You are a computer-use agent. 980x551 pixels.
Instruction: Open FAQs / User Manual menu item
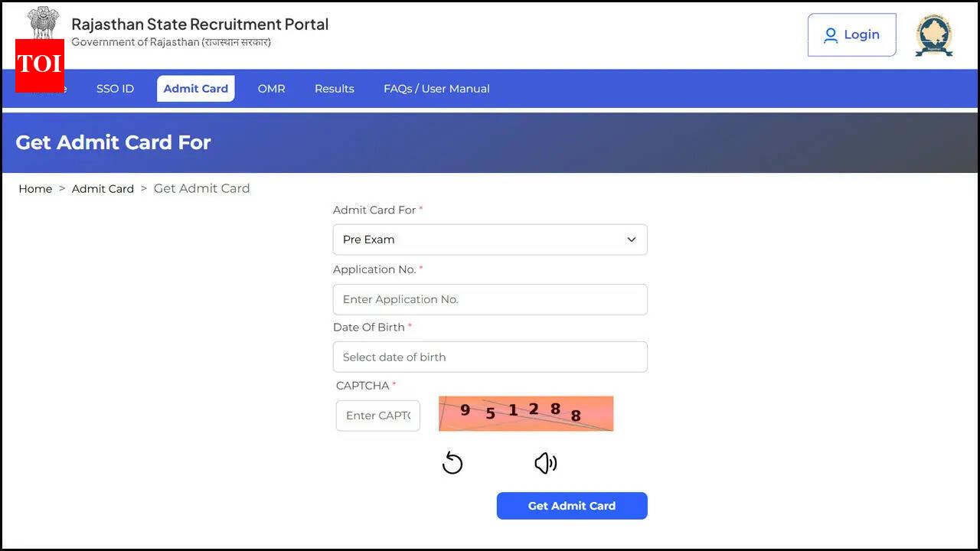(x=436, y=89)
